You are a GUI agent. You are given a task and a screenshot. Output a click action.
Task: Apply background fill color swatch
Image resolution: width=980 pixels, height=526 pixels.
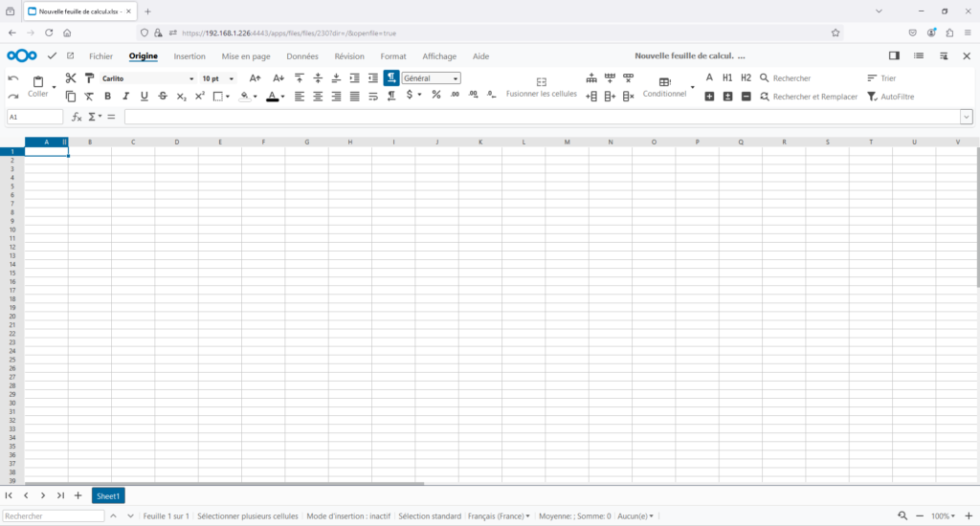click(x=244, y=97)
